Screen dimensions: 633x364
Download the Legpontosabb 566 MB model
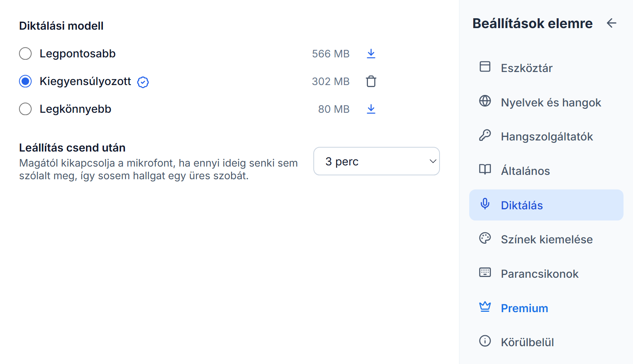(371, 53)
